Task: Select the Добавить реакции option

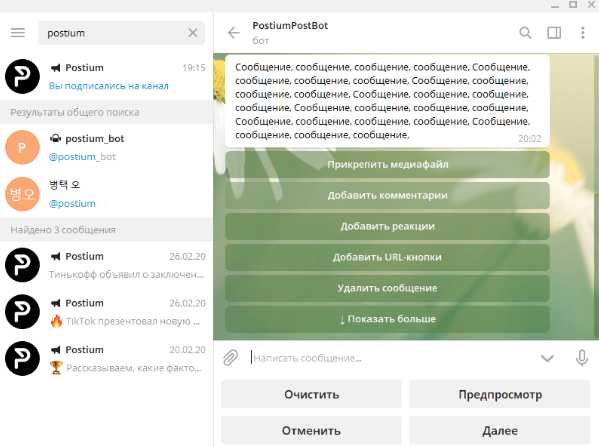Action: (387, 227)
